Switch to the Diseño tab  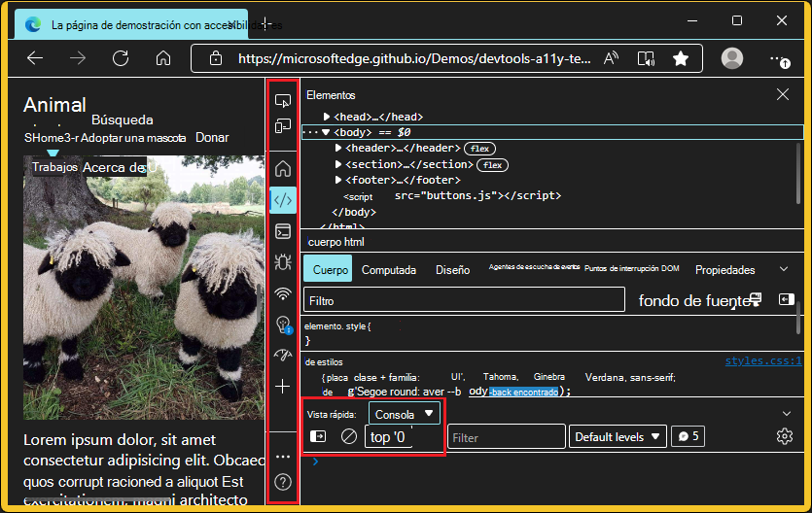[x=452, y=270]
